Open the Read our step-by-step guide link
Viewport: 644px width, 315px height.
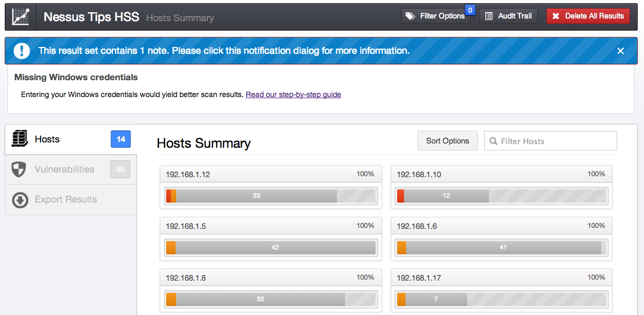click(x=293, y=94)
